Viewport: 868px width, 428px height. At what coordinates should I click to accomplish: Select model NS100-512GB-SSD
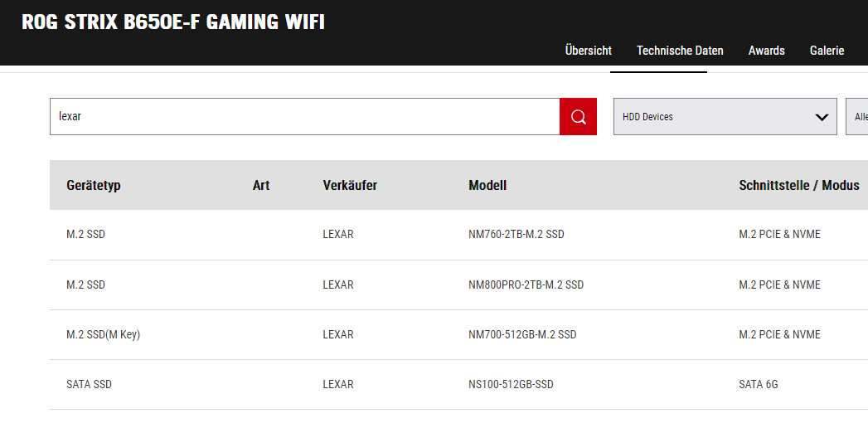(x=511, y=384)
